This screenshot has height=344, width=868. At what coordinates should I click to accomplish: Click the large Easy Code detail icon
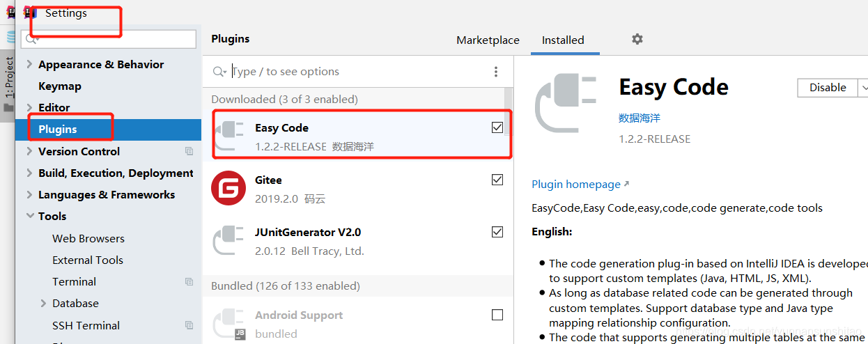(x=566, y=103)
